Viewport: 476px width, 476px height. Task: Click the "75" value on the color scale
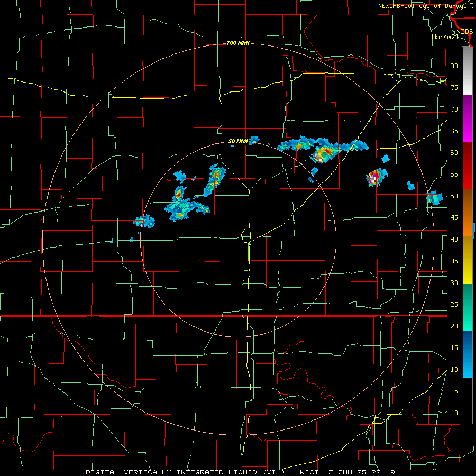(454, 88)
